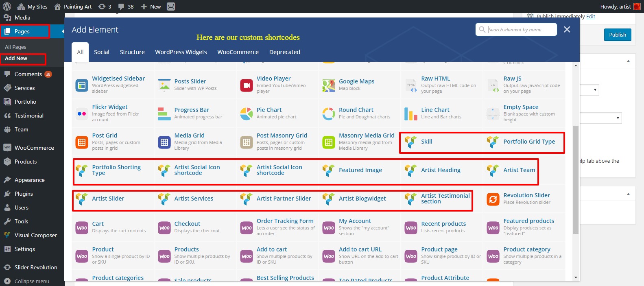
Task: Focus the Search element by name field
Action: 516,29
